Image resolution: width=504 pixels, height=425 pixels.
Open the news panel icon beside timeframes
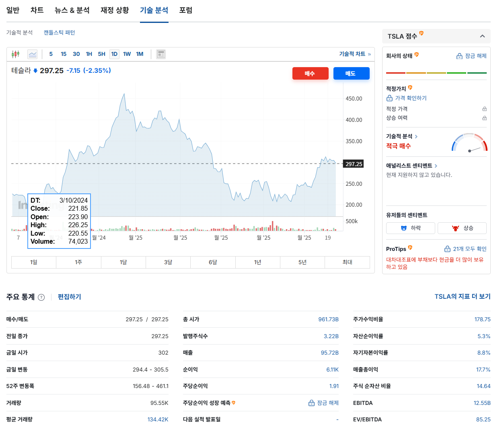[x=160, y=53]
